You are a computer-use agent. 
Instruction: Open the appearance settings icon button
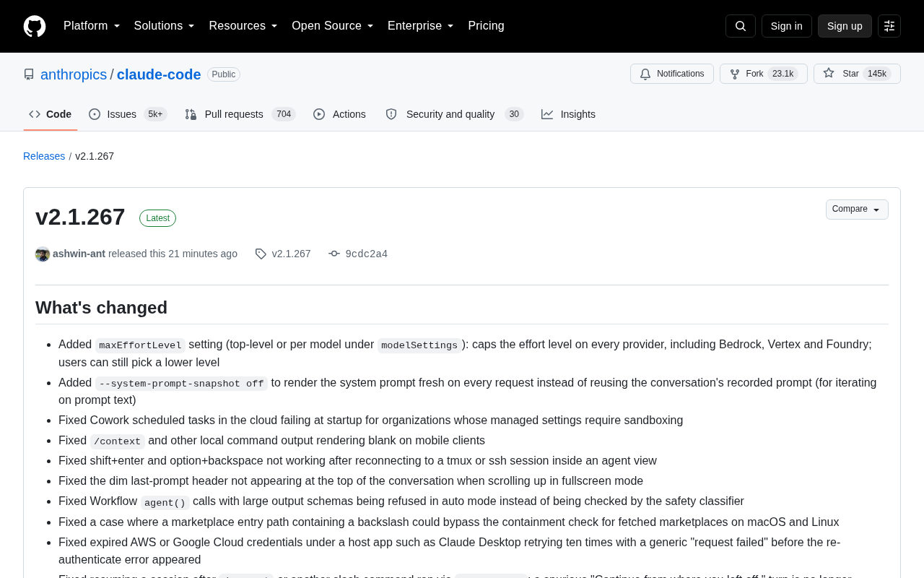(889, 26)
